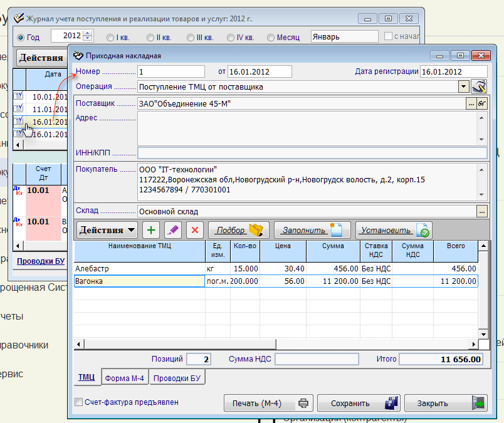This screenshot has width=504, height=423.
Task: Click the Адрес text area
Action: tap(308, 128)
